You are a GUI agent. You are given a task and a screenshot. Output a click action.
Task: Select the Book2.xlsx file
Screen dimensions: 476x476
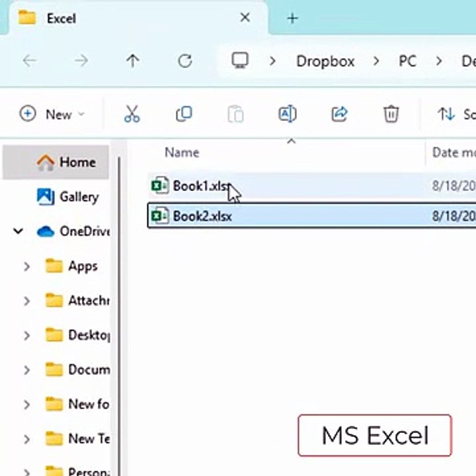312,216
